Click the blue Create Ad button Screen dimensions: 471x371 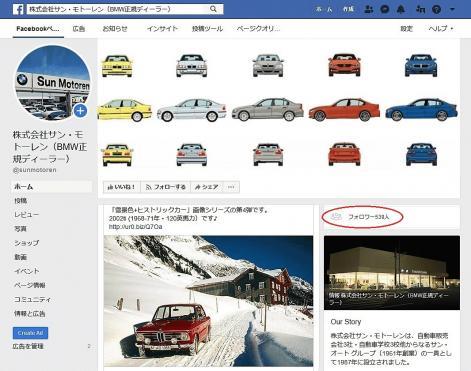point(30,333)
